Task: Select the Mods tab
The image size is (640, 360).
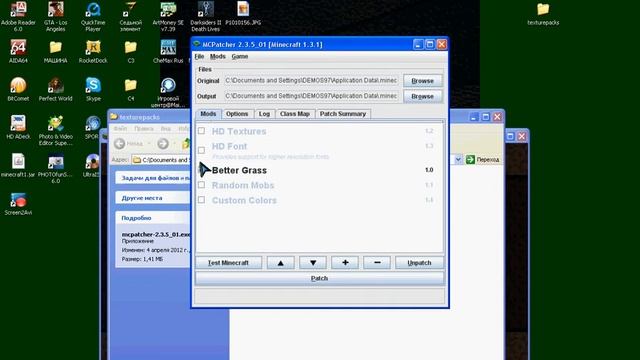Action: [x=208, y=114]
